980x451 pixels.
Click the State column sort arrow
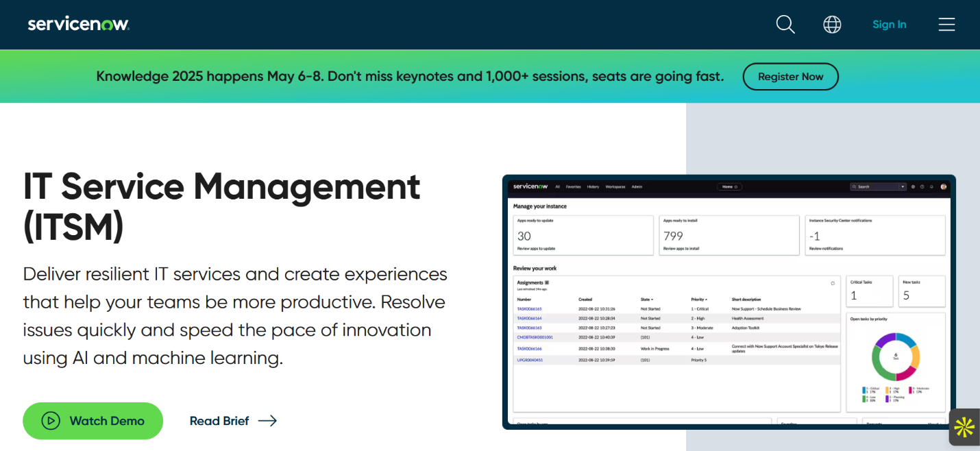tap(652, 300)
